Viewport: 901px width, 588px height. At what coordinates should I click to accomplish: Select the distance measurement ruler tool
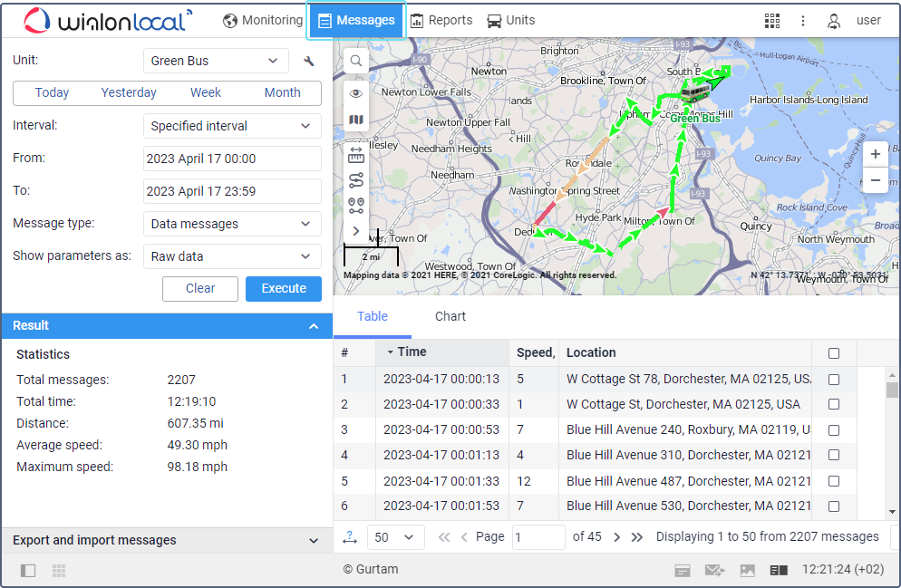click(356, 155)
